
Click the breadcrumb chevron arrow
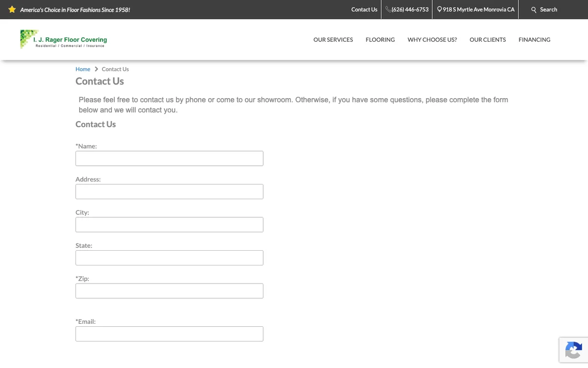[x=96, y=69]
